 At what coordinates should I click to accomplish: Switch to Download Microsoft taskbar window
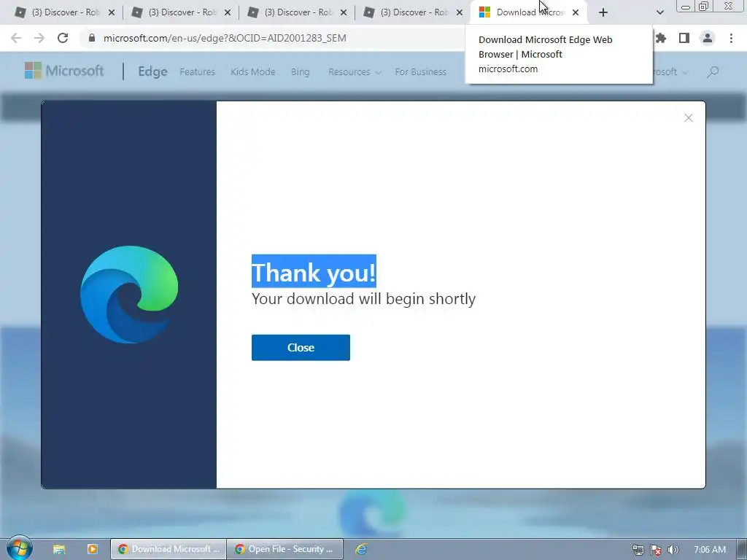169,549
